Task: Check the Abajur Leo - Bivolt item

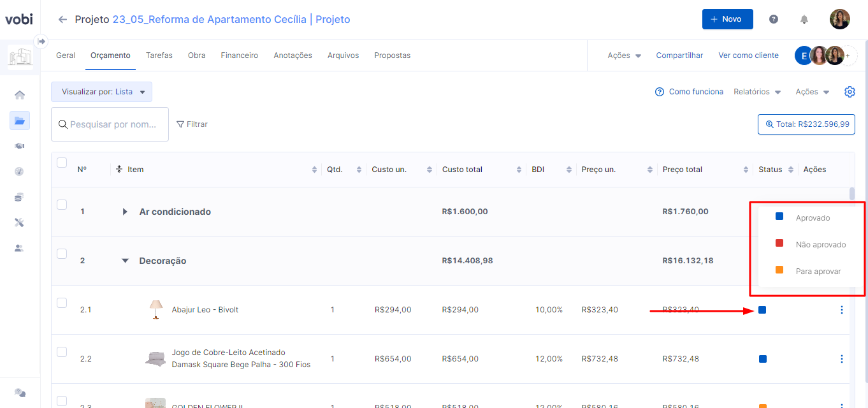Action: 62,303
